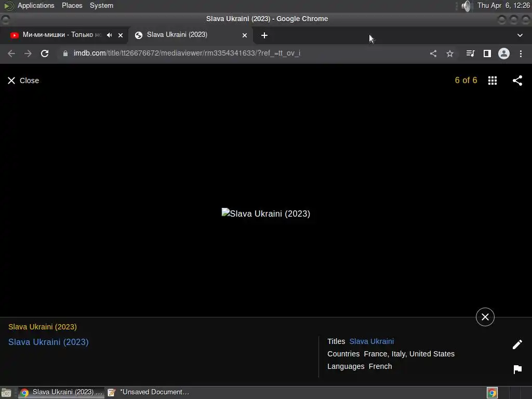Share this page from Chrome toolbar
The image size is (532, 399).
(433, 54)
